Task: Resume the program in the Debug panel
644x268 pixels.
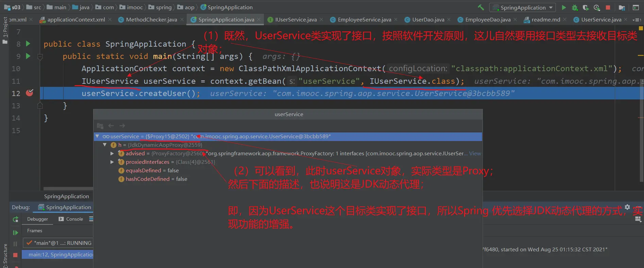Action: click(x=15, y=233)
